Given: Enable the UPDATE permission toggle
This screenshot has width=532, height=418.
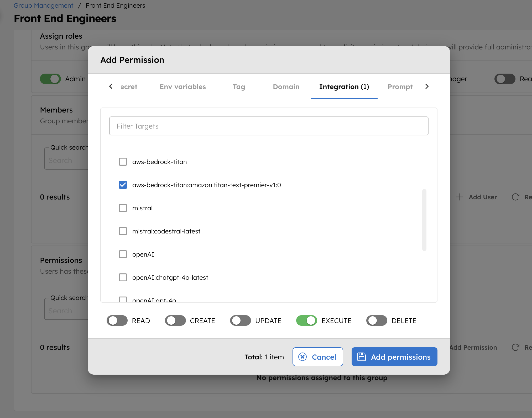Looking at the screenshot, I should tap(241, 320).
